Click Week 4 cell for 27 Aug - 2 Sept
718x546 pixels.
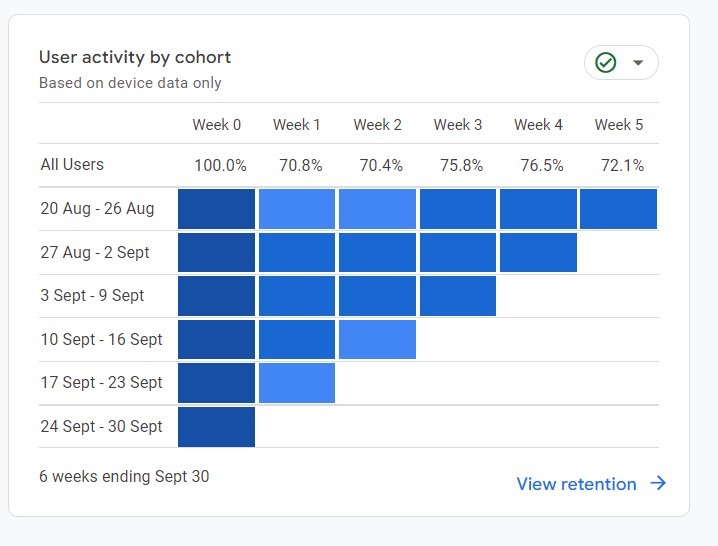[x=538, y=252]
